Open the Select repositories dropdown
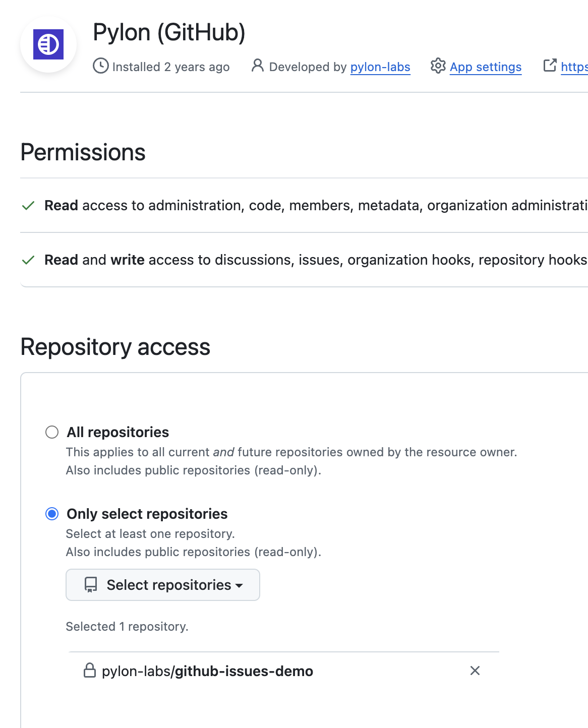 coord(162,585)
